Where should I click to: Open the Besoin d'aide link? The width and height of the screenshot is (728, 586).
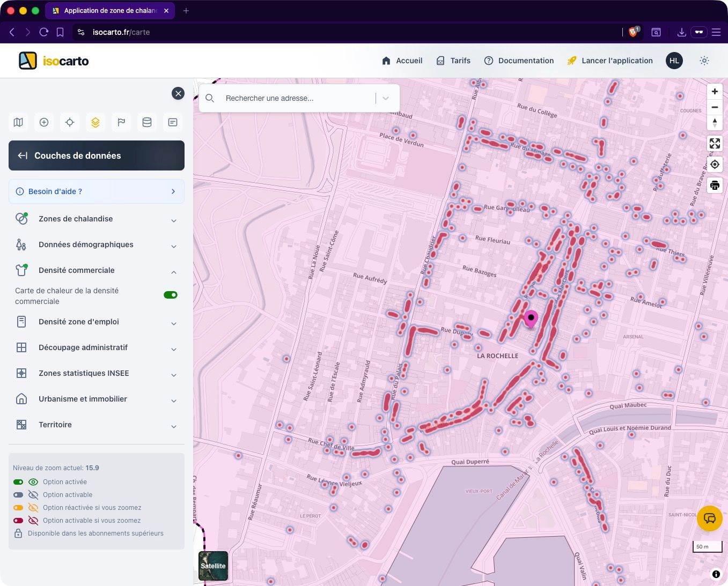pos(97,191)
